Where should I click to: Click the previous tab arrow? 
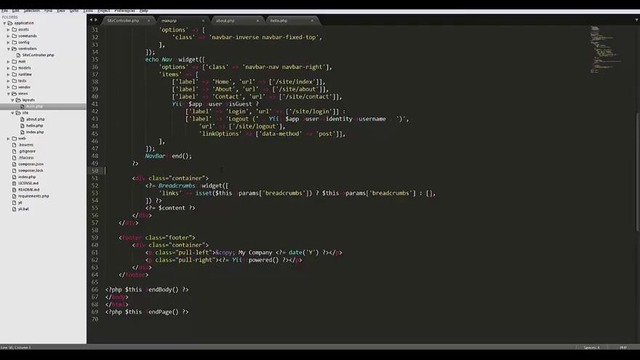tap(91, 20)
